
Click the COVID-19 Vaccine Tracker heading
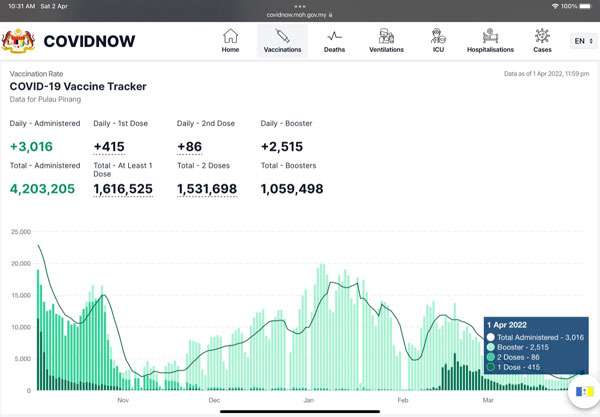click(78, 86)
